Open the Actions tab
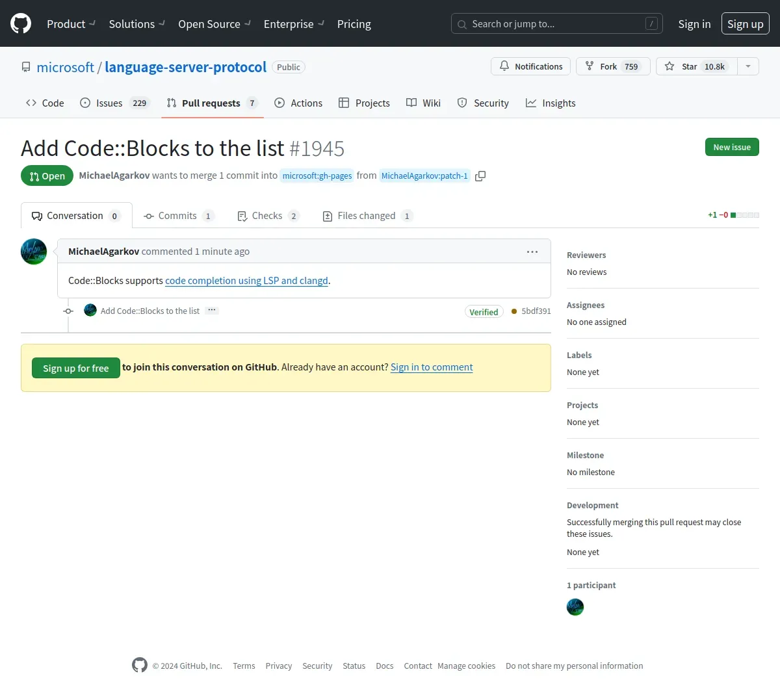This screenshot has width=780, height=700. 298,103
